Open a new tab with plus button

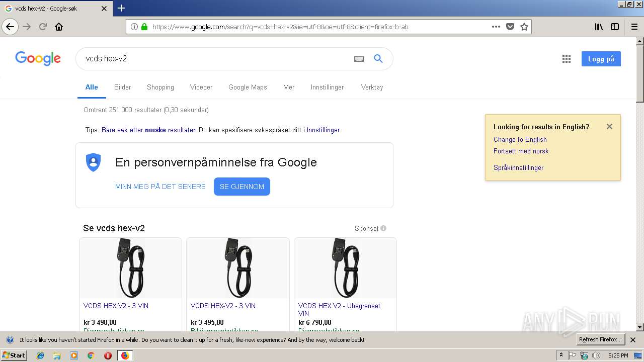point(121,8)
